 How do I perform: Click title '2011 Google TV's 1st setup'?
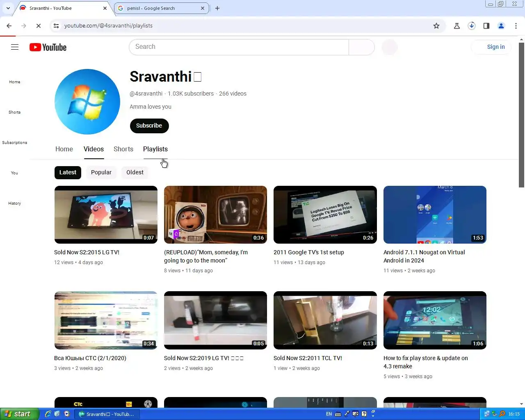tap(309, 252)
